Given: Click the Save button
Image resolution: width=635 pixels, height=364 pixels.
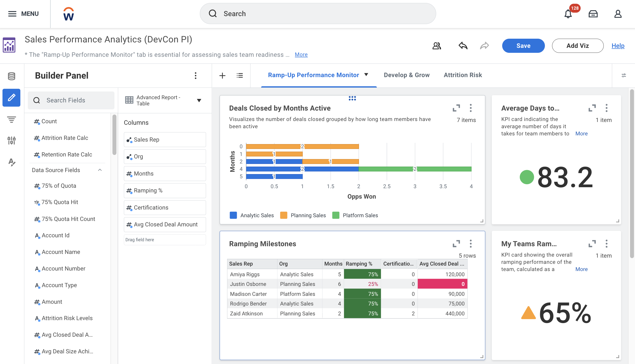Looking at the screenshot, I should [523, 46].
